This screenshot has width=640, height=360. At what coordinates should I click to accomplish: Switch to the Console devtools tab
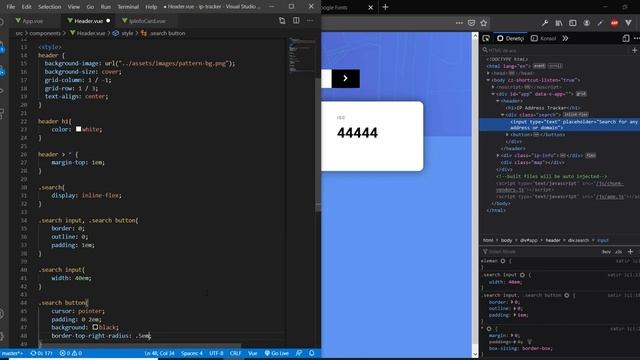tap(543, 38)
